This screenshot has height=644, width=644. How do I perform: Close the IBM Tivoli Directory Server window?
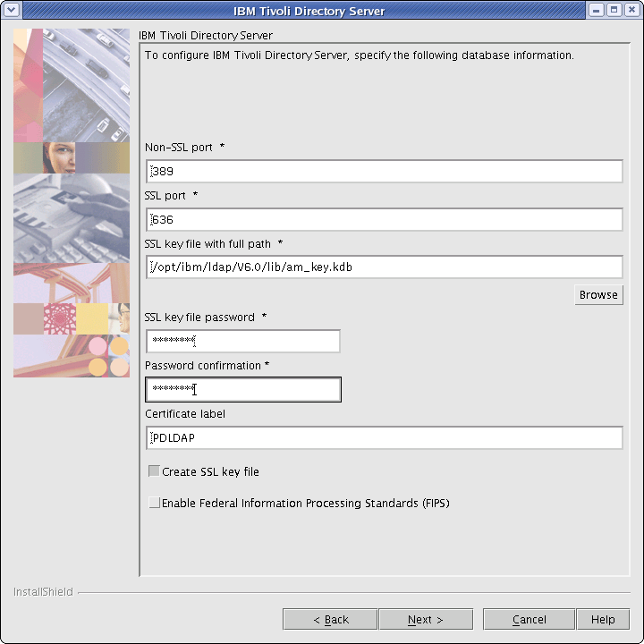tap(632, 10)
